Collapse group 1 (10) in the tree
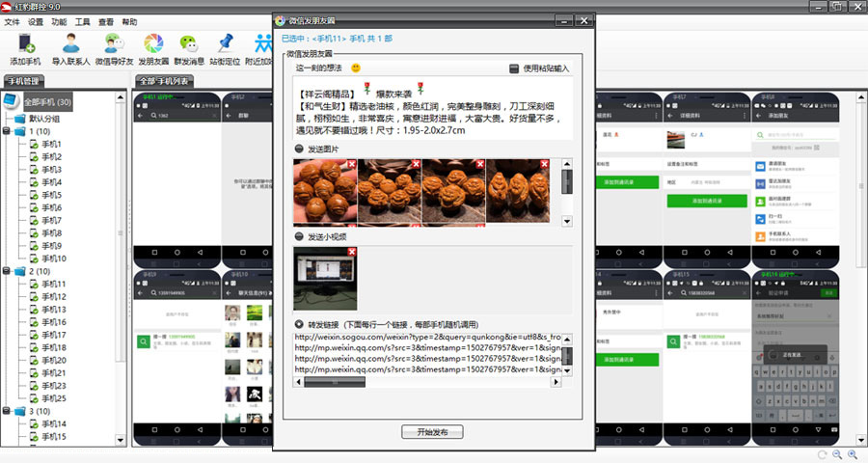 click(6, 131)
